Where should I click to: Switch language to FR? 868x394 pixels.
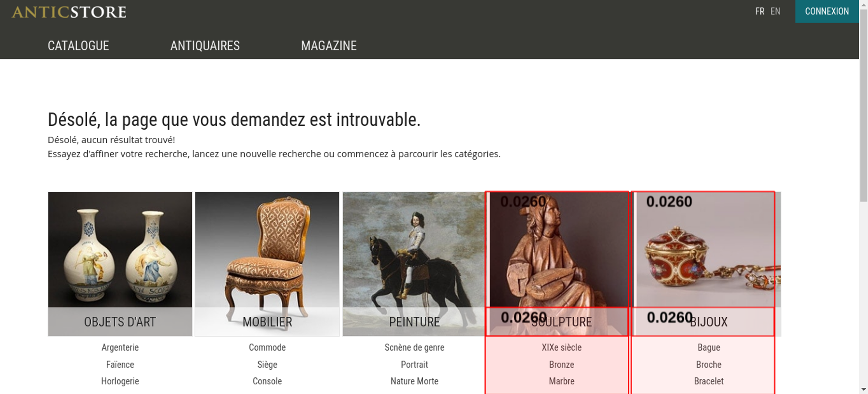759,11
